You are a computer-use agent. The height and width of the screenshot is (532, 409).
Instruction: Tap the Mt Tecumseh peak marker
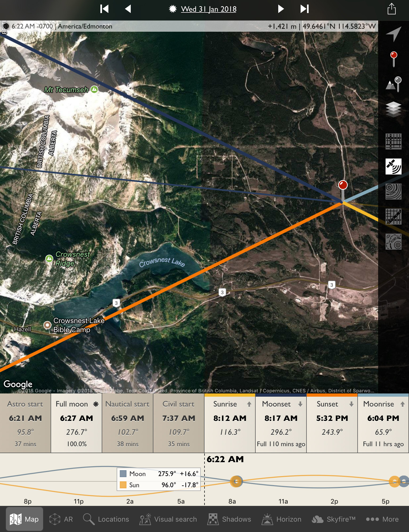pyautogui.click(x=94, y=89)
